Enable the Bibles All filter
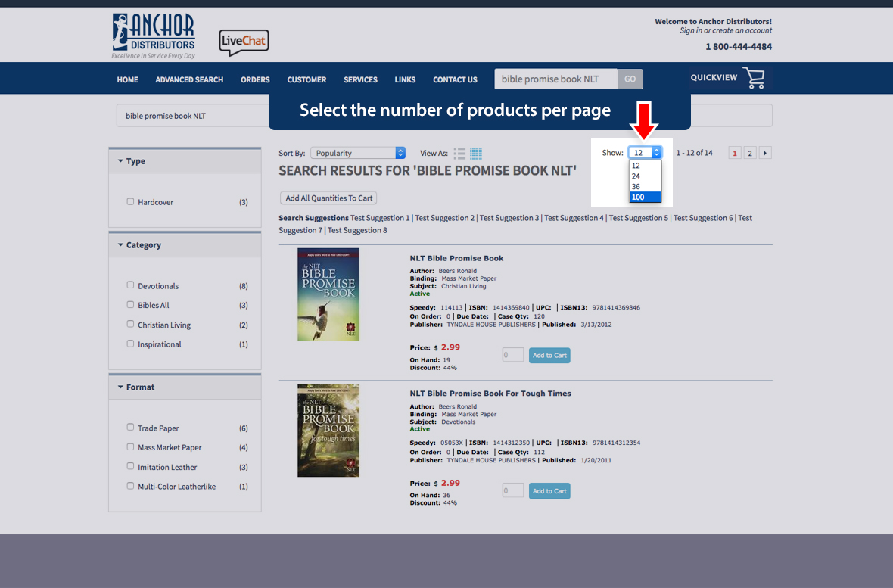 click(130, 305)
